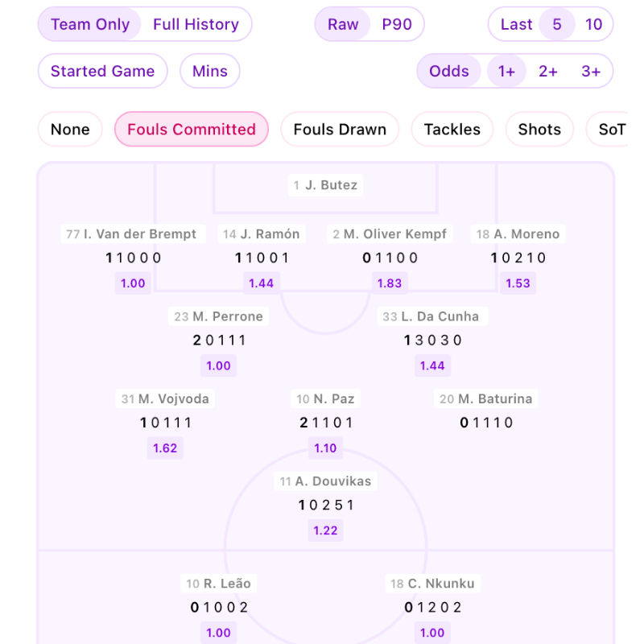Clear stat selection with the None chip
This screenshot has height=644, width=644.
click(x=69, y=129)
